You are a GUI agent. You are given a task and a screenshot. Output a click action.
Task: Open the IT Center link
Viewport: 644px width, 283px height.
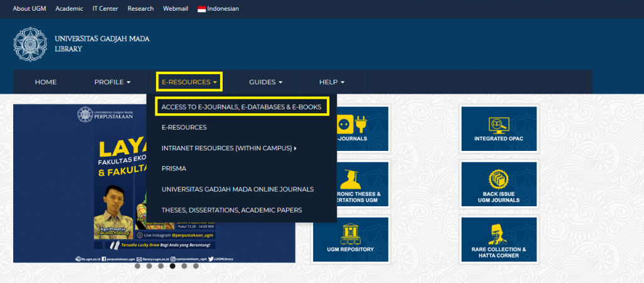pyautogui.click(x=105, y=9)
